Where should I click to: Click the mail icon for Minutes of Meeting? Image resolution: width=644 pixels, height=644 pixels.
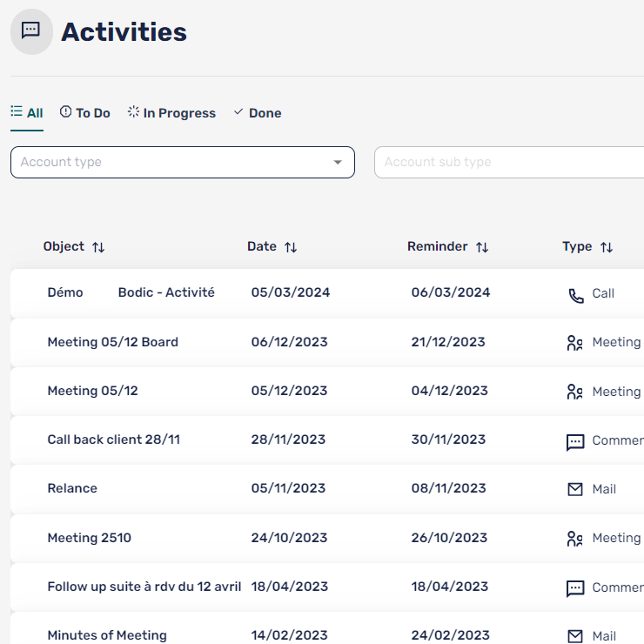click(x=574, y=636)
